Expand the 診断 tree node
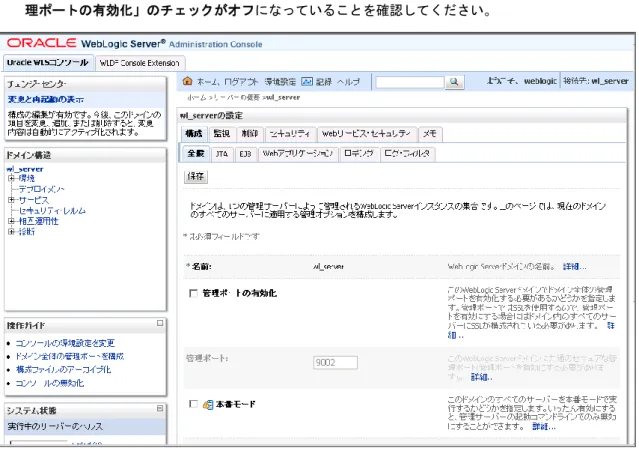 click(11, 231)
